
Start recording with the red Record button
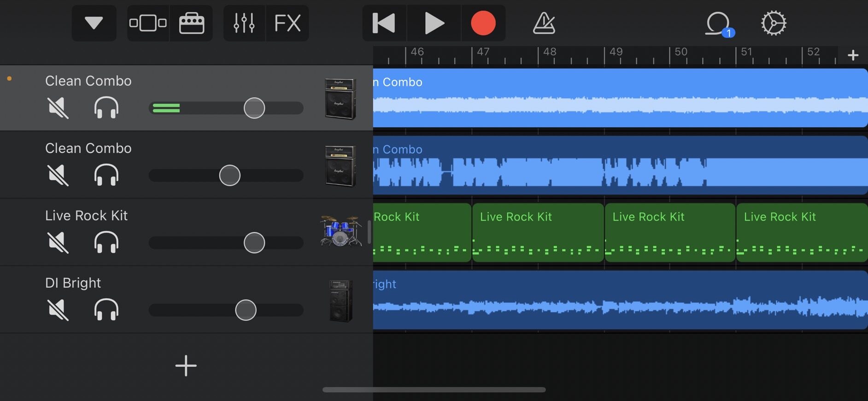click(x=483, y=23)
